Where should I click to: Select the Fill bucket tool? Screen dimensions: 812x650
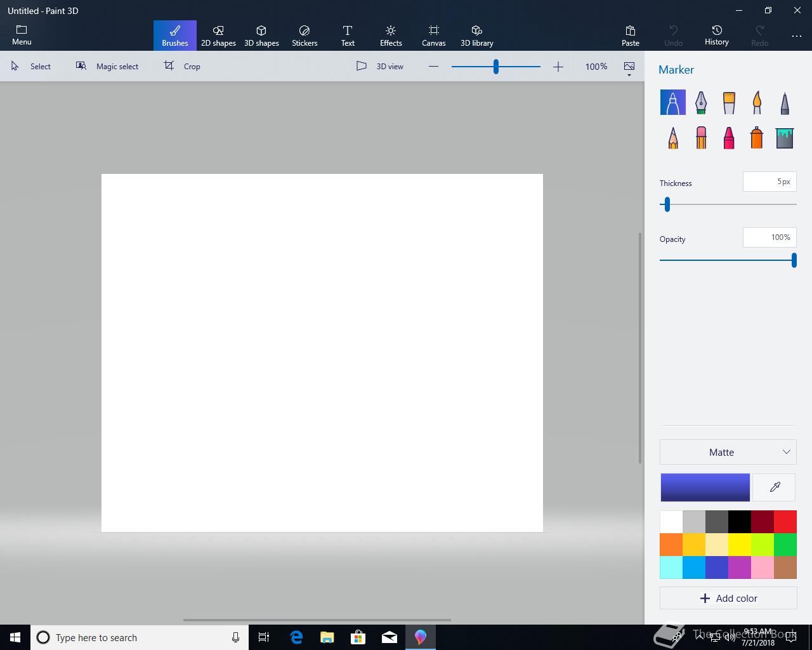click(x=785, y=138)
